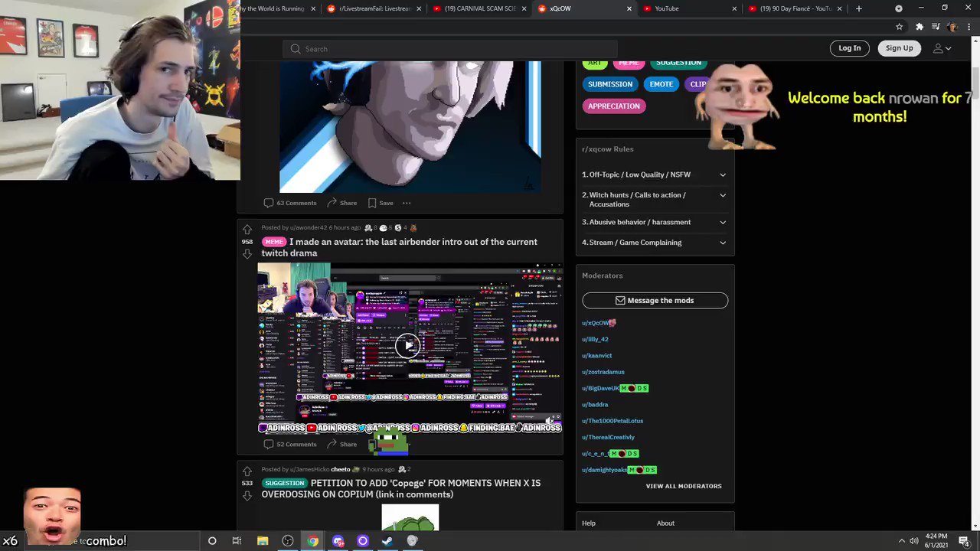This screenshot has width=980, height=551.
Task: Open moderator u/zostradamus profile
Action: click(x=603, y=372)
